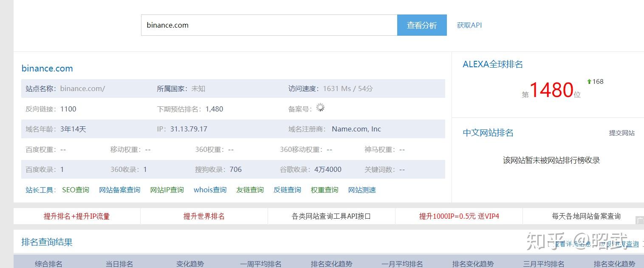This screenshot has width=644, height=268.
Task: Click the IP address 31.13.79.17
Action: [x=189, y=129]
